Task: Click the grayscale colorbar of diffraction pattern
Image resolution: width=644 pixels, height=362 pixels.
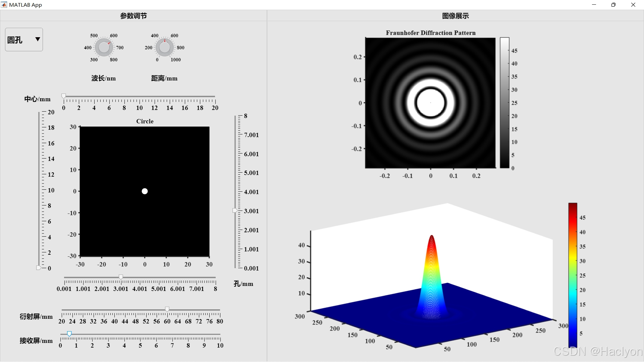Action: (x=504, y=103)
